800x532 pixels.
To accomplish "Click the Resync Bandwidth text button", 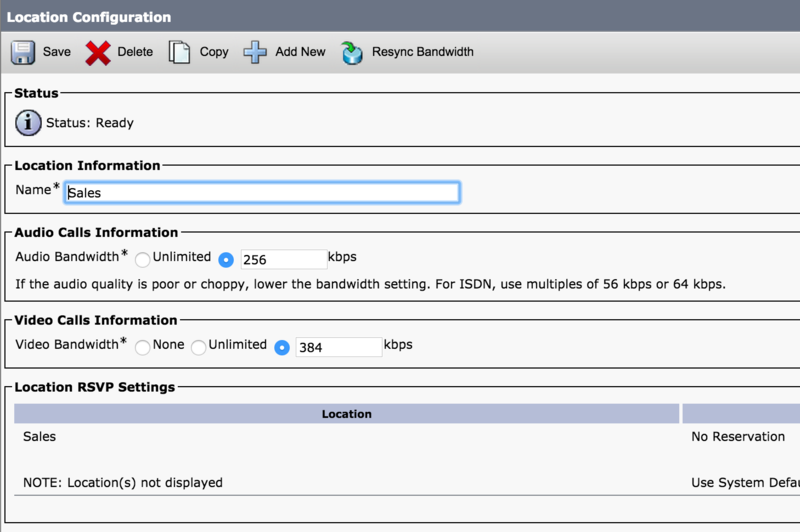I will point(422,52).
